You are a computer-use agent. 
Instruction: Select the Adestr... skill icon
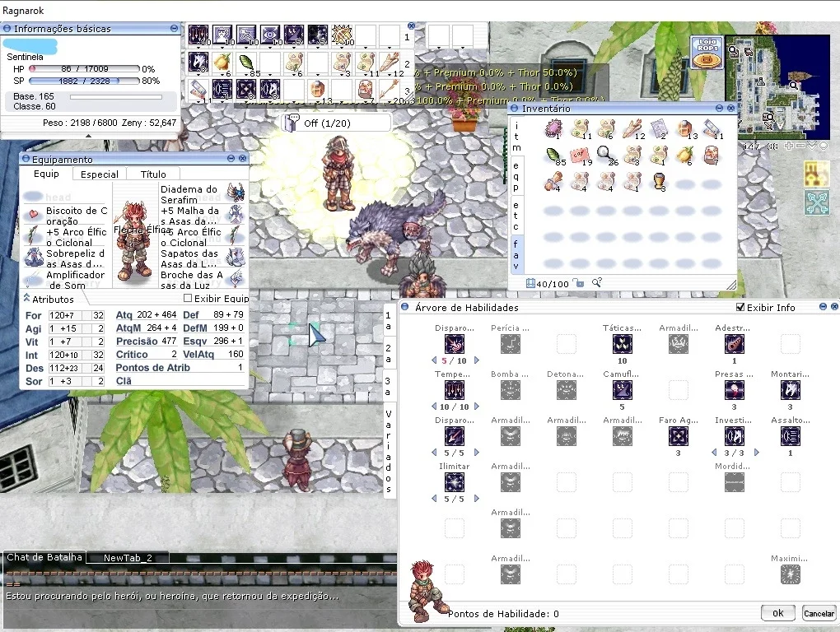point(734,343)
